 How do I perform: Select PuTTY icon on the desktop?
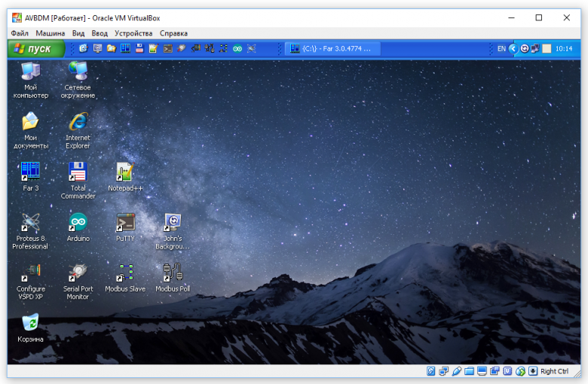(125, 227)
